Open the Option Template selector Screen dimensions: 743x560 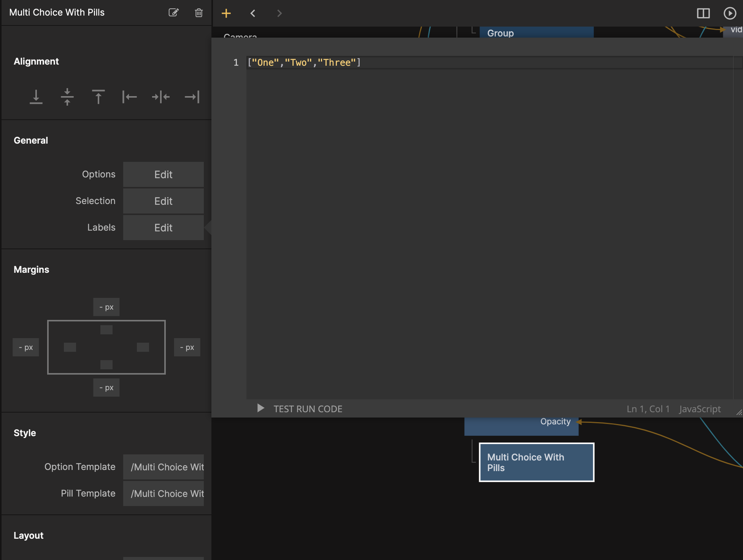[163, 467]
